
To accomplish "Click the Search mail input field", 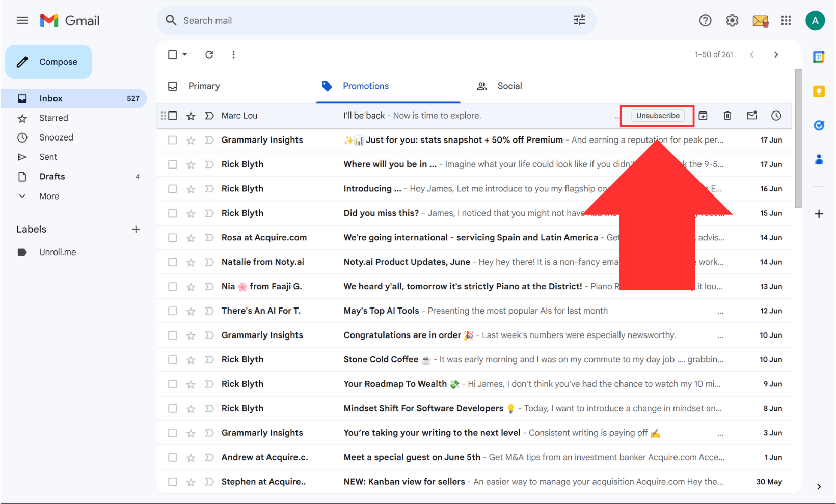I will pyautogui.click(x=357, y=20).
